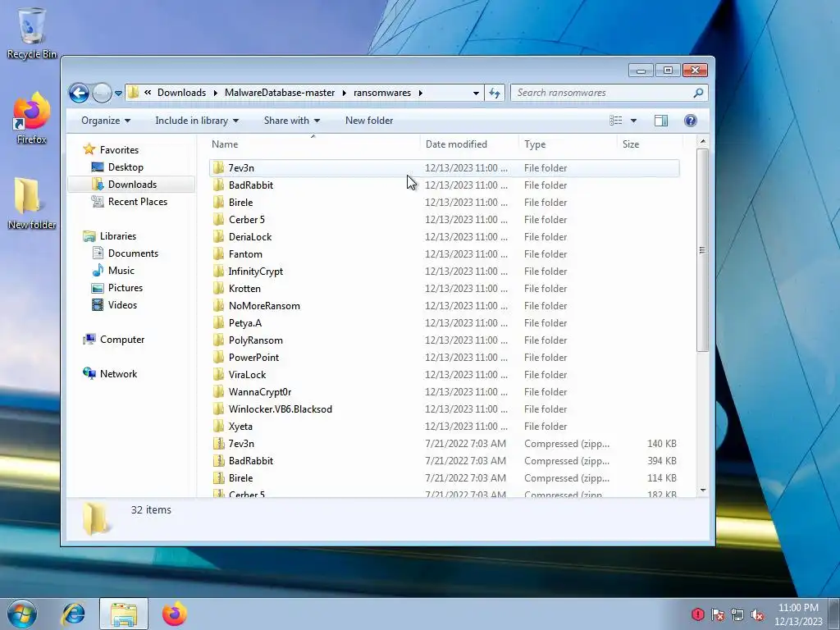Screen dimensions: 840x630
Task: Select the 7ev3n compressed zip file
Action: [x=444, y=444]
